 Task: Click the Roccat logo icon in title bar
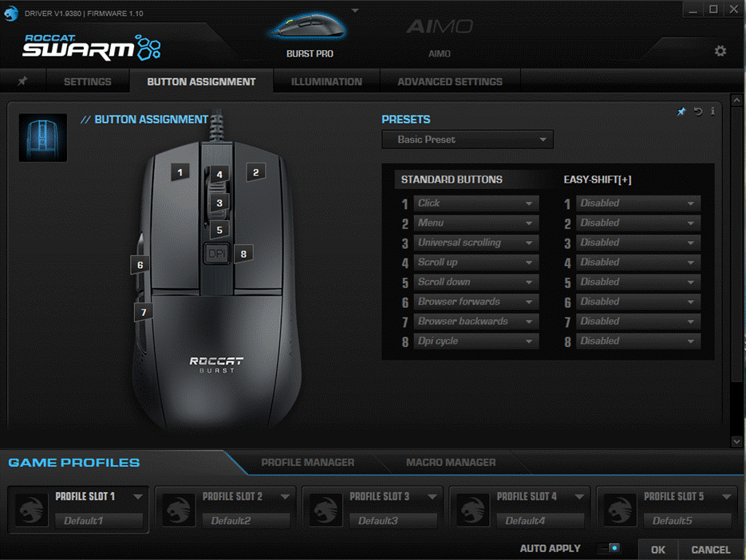click(10, 13)
